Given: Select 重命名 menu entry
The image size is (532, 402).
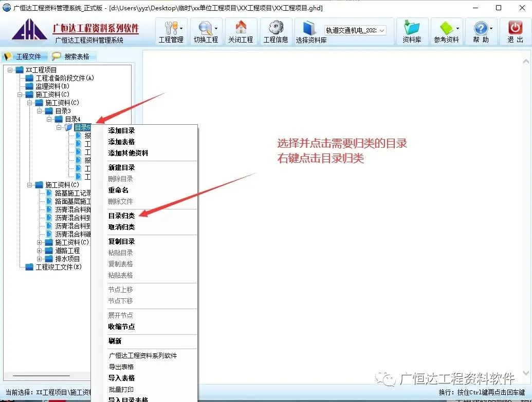Looking at the screenshot, I should coord(118,190).
